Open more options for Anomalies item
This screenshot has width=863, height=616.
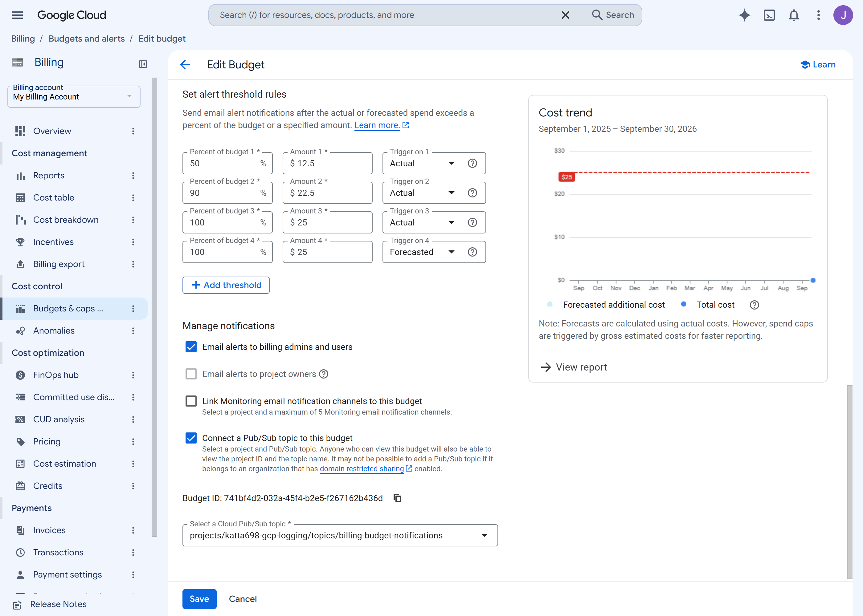click(x=133, y=331)
